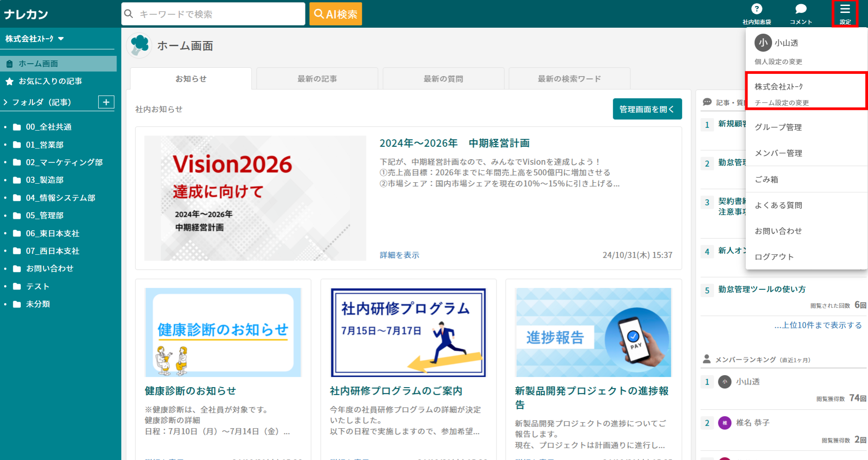
Task: Expand the フォルダ（記事） chevron
Action: click(6, 102)
